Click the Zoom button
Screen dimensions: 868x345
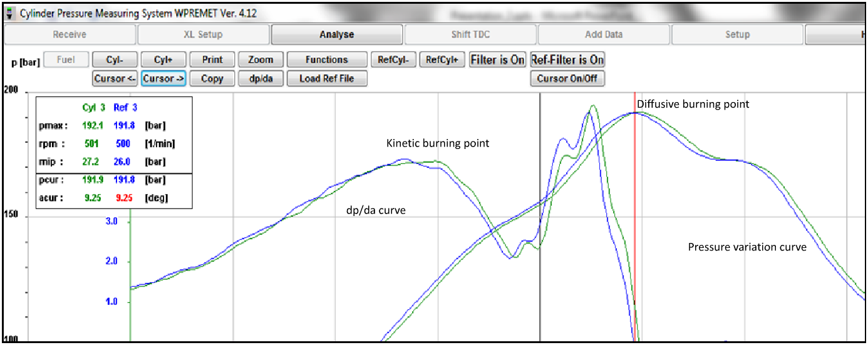261,59
